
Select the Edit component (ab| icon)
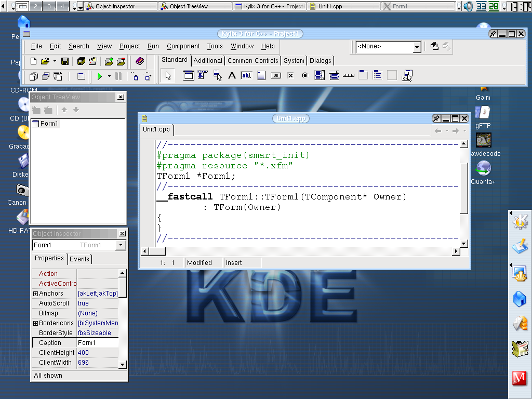[x=246, y=75]
